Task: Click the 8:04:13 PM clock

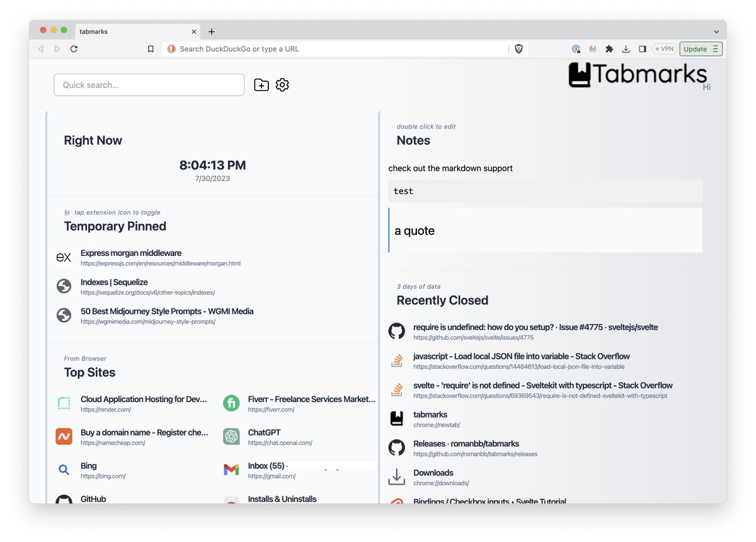Action: tap(212, 165)
